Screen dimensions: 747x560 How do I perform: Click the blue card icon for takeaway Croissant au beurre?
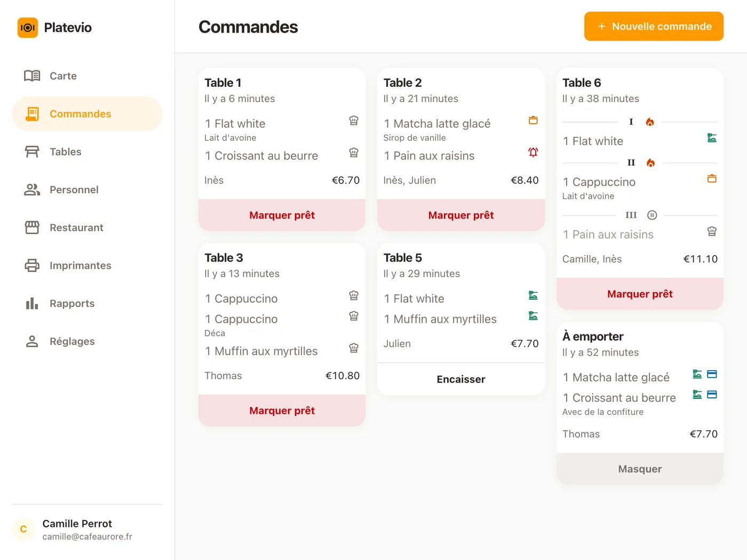712,395
